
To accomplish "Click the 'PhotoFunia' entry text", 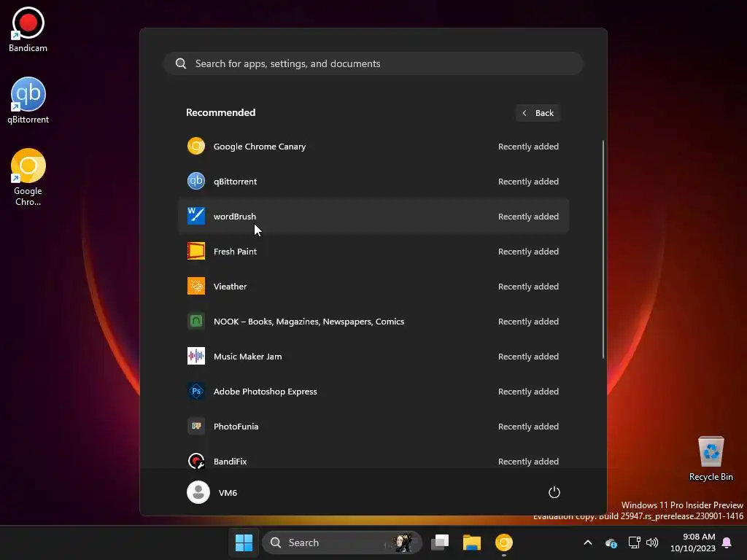I will (x=236, y=426).
